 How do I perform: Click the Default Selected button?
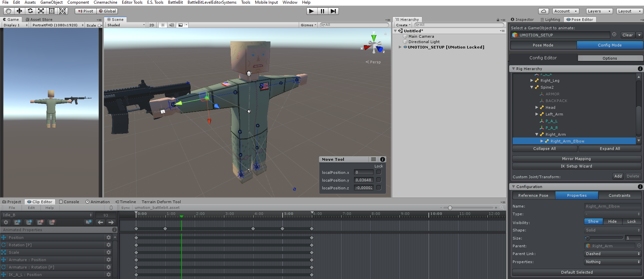tap(577, 272)
